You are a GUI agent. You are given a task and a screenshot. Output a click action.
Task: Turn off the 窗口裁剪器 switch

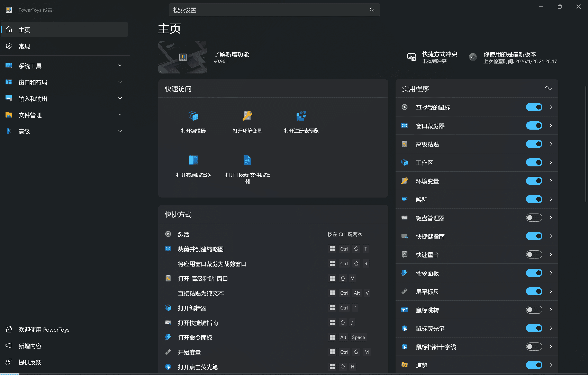tap(534, 126)
